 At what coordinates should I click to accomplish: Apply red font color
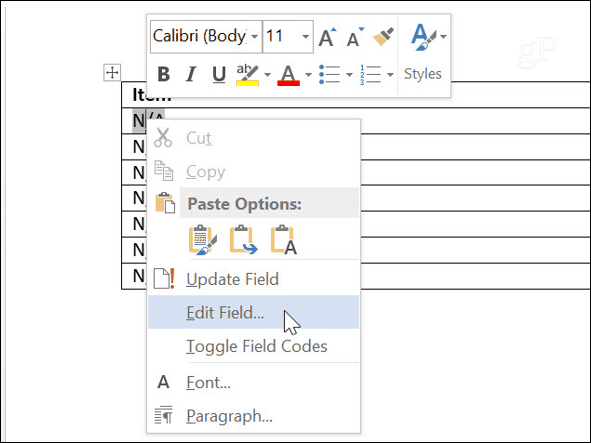point(288,75)
